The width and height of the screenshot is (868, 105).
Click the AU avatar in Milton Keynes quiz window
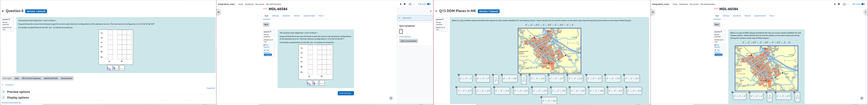point(844,4)
